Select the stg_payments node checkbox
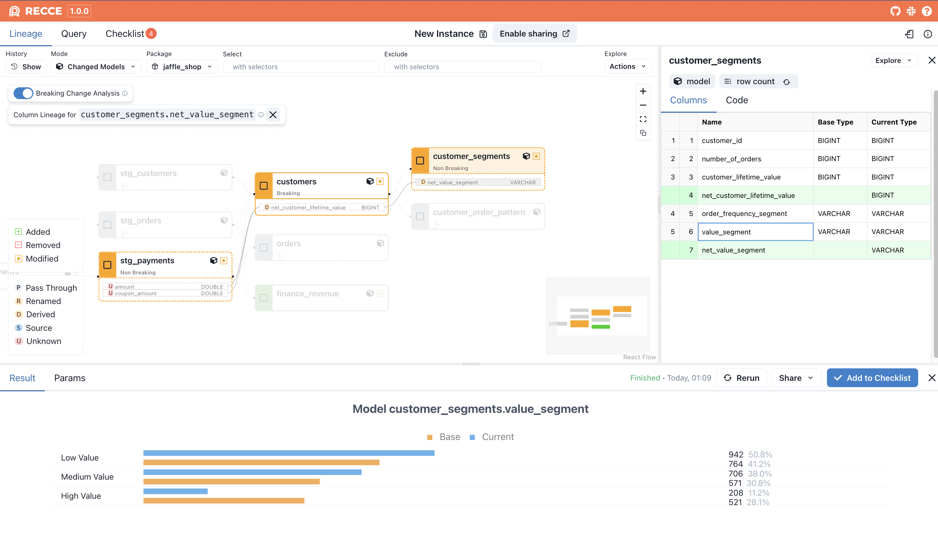938x560 pixels. coord(107,265)
